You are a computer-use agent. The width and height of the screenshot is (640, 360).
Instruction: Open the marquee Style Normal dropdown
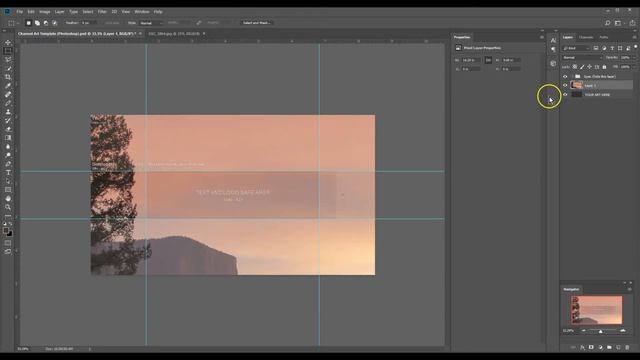pos(151,23)
